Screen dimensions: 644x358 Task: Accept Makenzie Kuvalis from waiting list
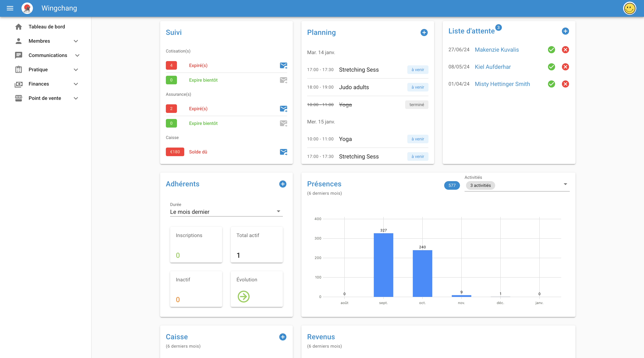pos(551,50)
